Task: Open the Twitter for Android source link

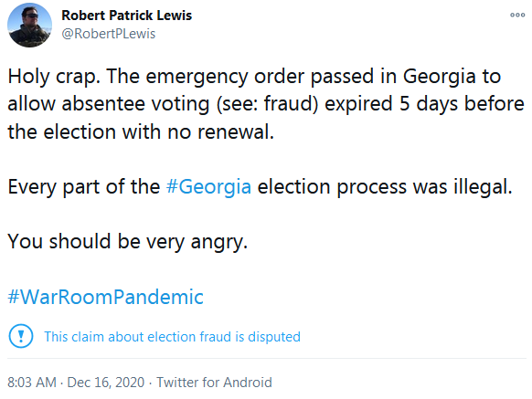Action: (214, 382)
